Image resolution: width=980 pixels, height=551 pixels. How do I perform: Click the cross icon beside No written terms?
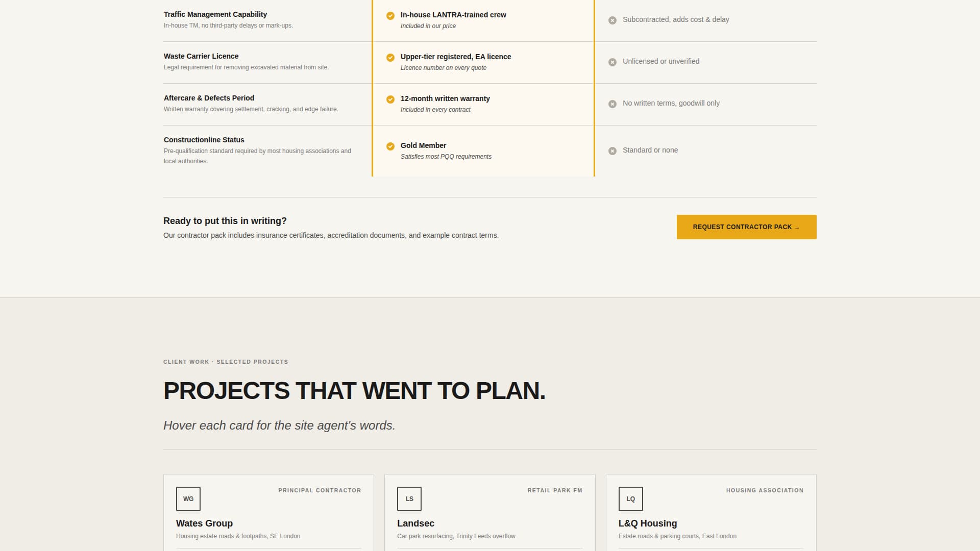click(612, 104)
